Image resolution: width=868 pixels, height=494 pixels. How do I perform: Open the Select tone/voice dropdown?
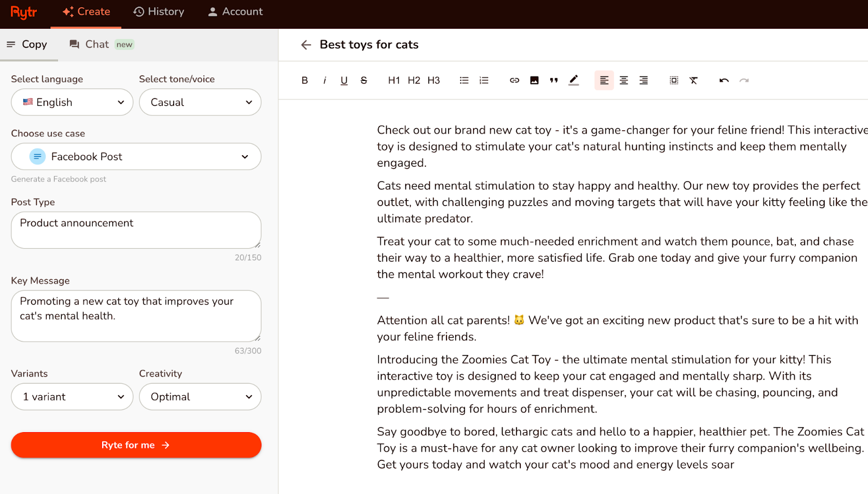pyautogui.click(x=200, y=102)
